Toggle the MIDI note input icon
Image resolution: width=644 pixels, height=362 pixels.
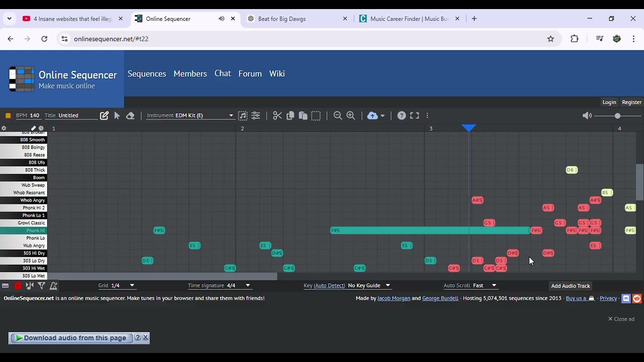30,286
